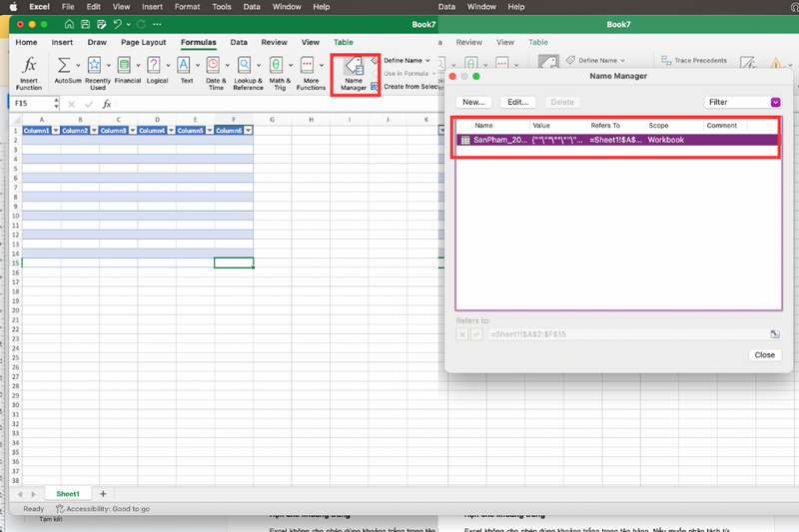Click New... button in Name Manager
The width and height of the screenshot is (799, 532).
point(473,102)
